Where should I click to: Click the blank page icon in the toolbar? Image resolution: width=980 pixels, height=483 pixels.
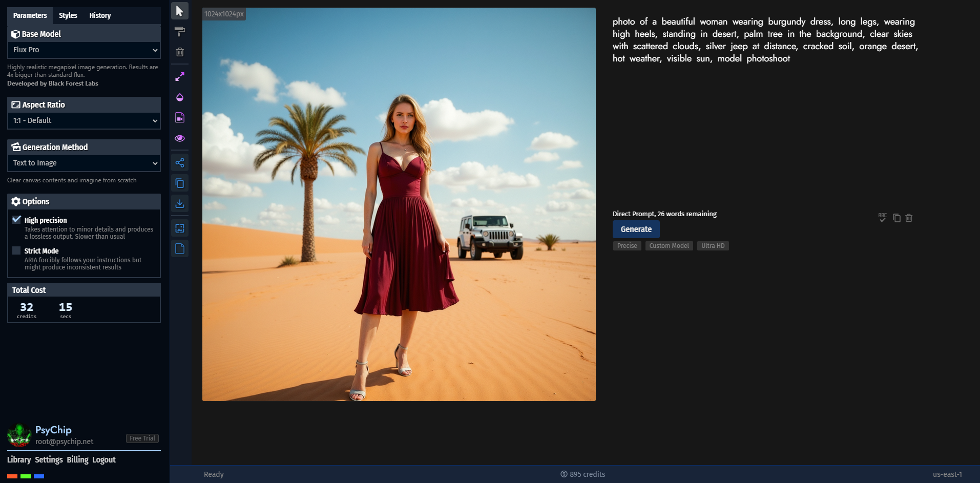[x=180, y=249]
